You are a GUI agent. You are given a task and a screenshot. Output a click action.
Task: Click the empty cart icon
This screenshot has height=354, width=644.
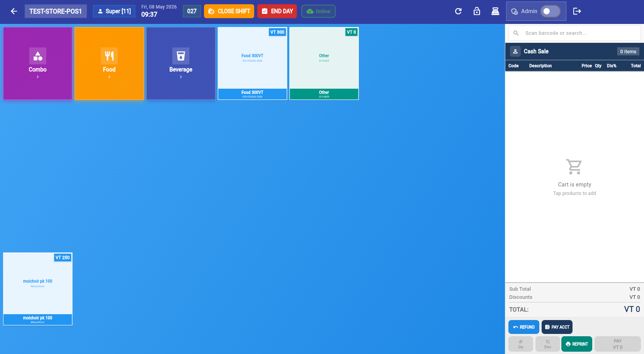pos(574,167)
